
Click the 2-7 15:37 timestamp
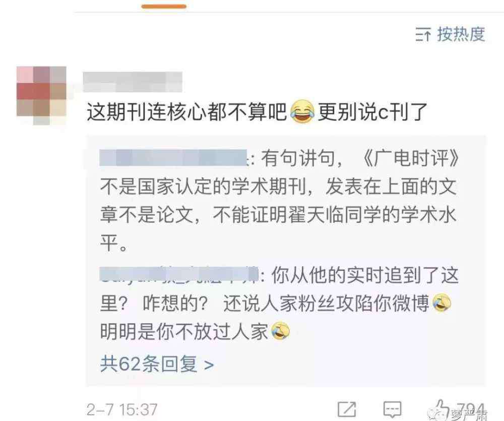point(122,409)
